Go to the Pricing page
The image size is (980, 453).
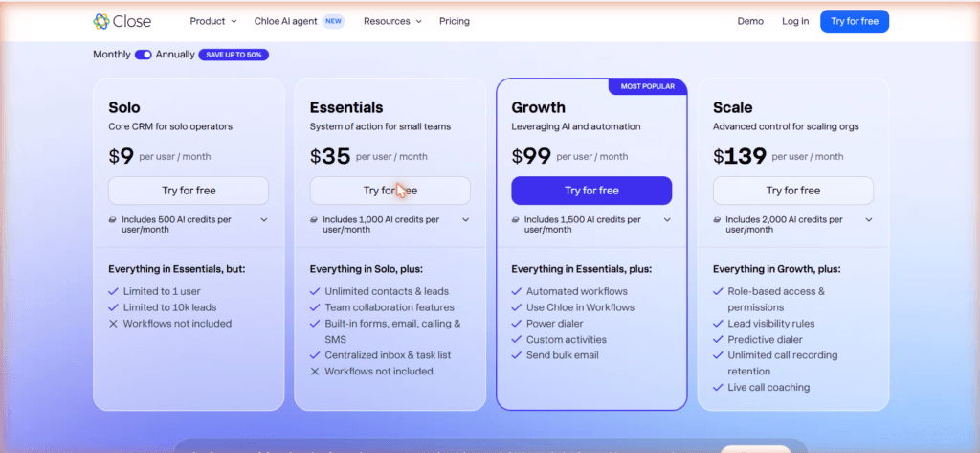455,21
